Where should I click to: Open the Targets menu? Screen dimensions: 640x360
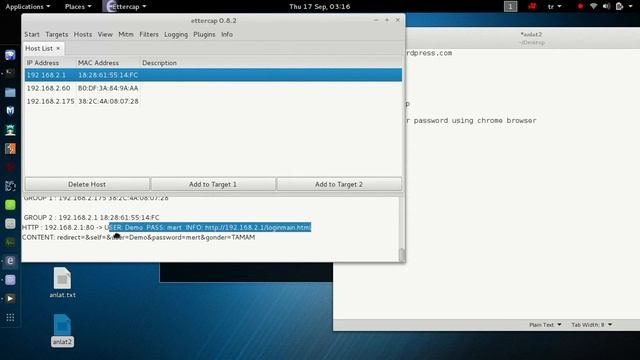(x=57, y=34)
